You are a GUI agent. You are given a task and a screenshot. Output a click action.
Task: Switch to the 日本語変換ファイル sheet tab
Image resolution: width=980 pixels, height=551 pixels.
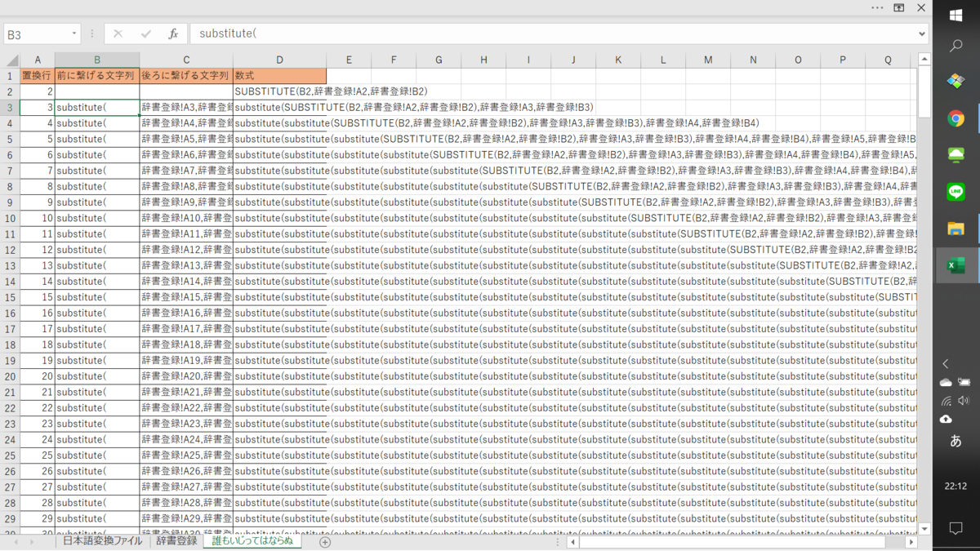tap(102, 541)
